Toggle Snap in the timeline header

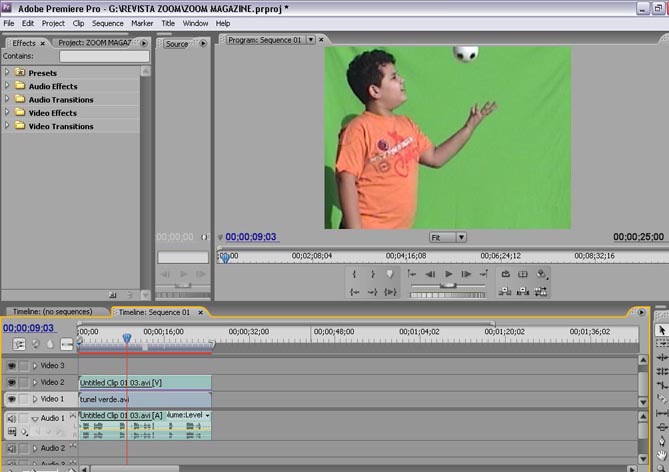pos(19,344)
